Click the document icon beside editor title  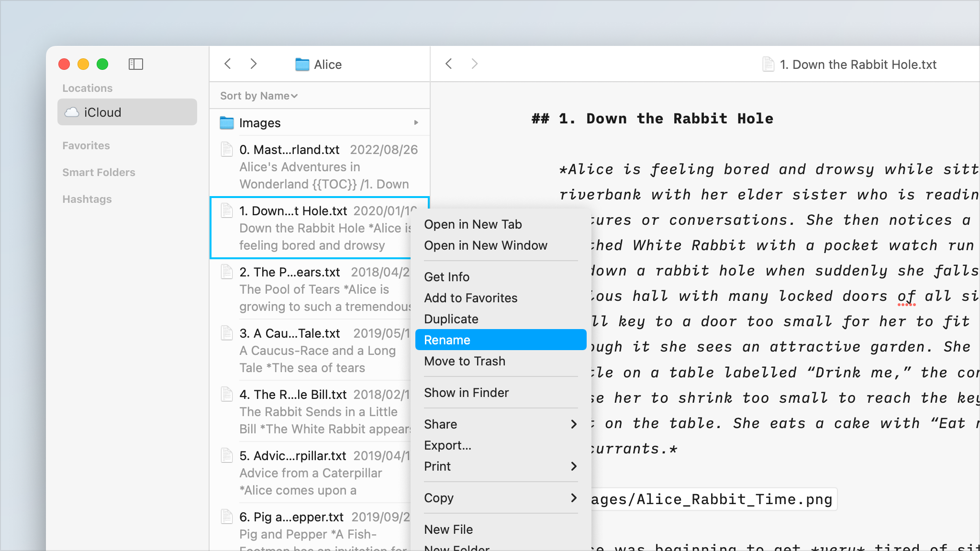click(x=768, y=64)
